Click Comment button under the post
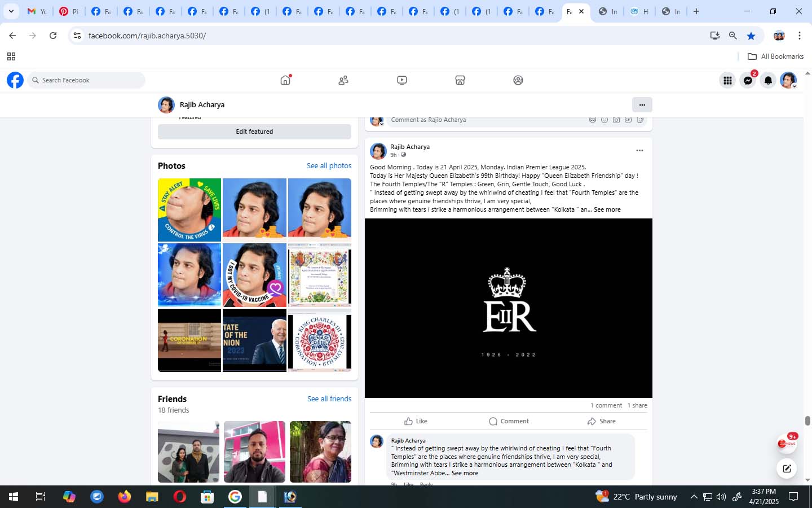The width and height of the screenshot is (812, 508). coord(509,421)
